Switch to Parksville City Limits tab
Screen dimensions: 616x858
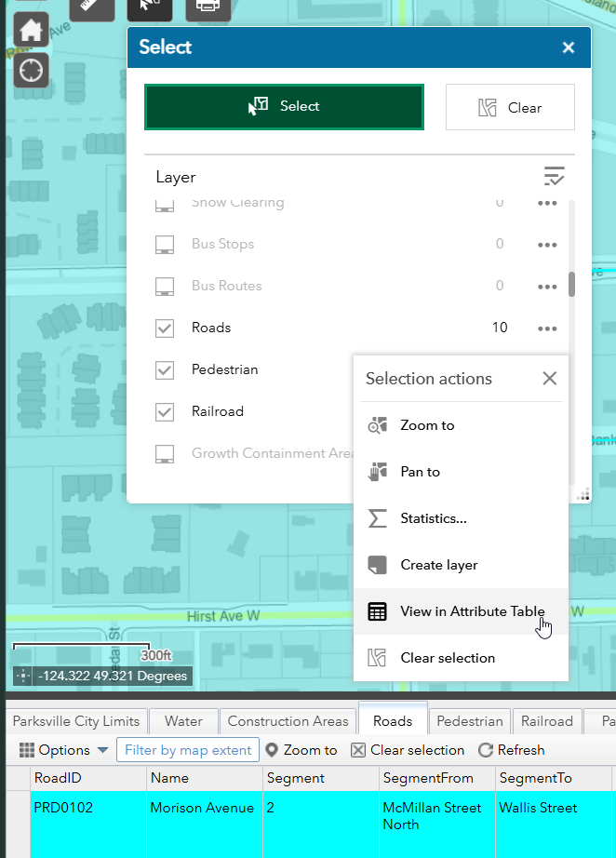pos(76,721)
